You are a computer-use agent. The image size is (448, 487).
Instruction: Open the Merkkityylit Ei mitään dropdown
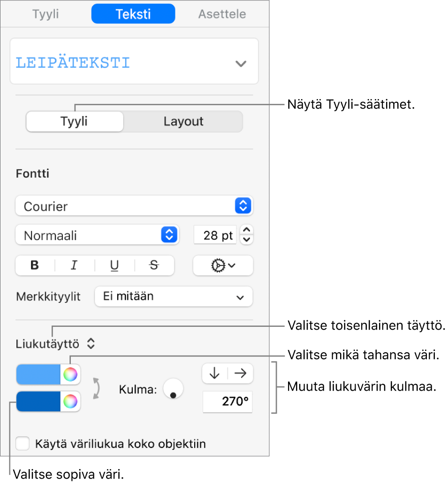pos(174,296)
